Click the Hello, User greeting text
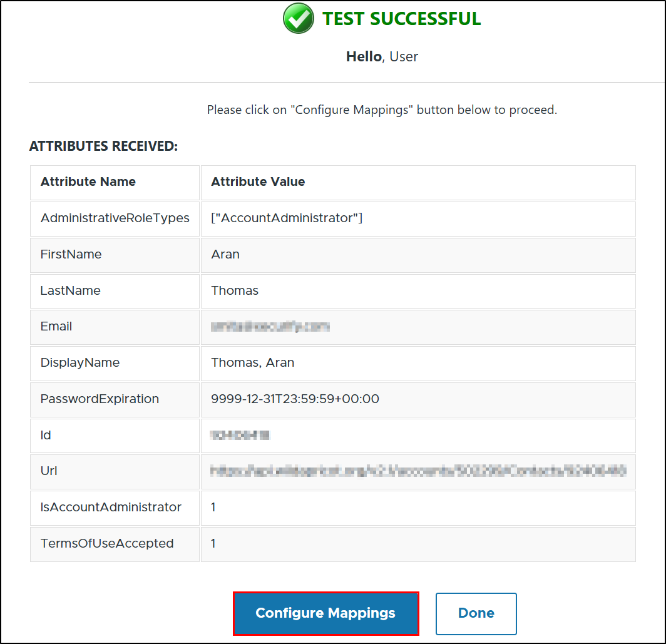This screenshot has width=666, height=644. [382, 56]
